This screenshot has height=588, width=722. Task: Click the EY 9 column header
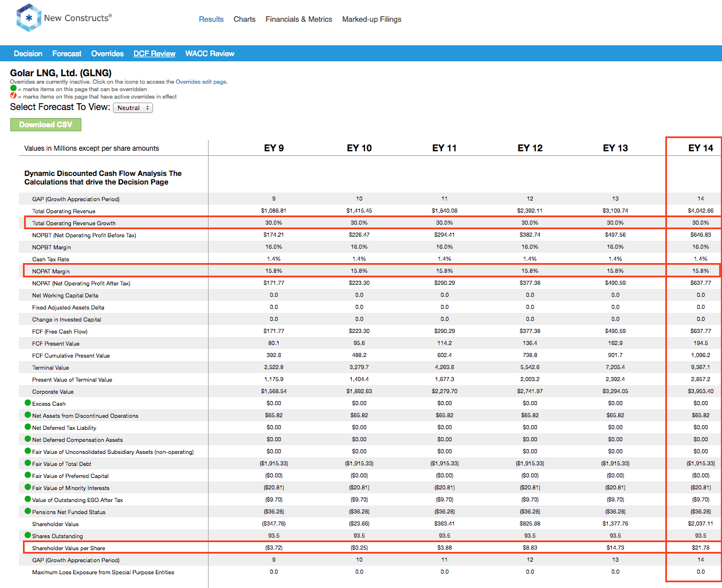(x=274, y=148)
